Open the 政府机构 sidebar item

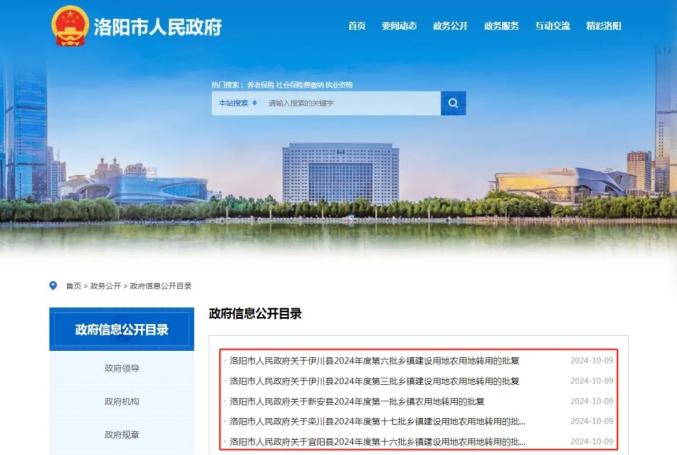click(x=122, y=401)
